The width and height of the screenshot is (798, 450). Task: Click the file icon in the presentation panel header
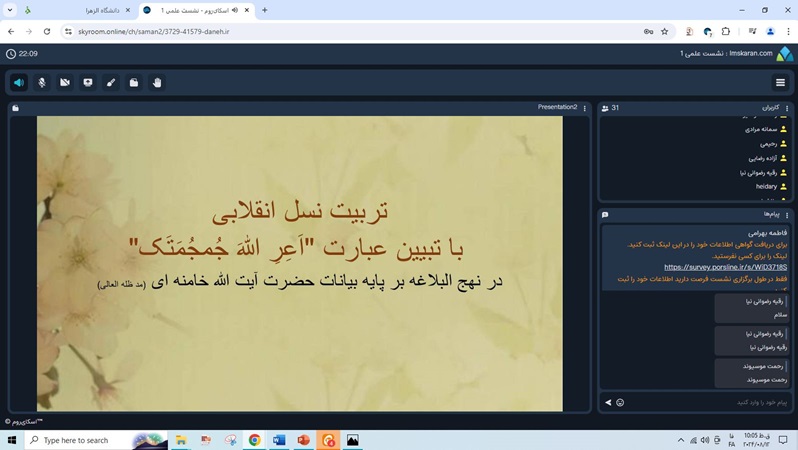pos(16,108)
